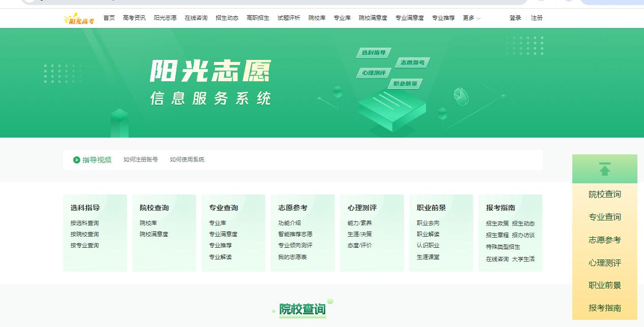The height and width of the screenshot is (327, 644).
Task: Click the 注册 link
Action: point(537,18)
